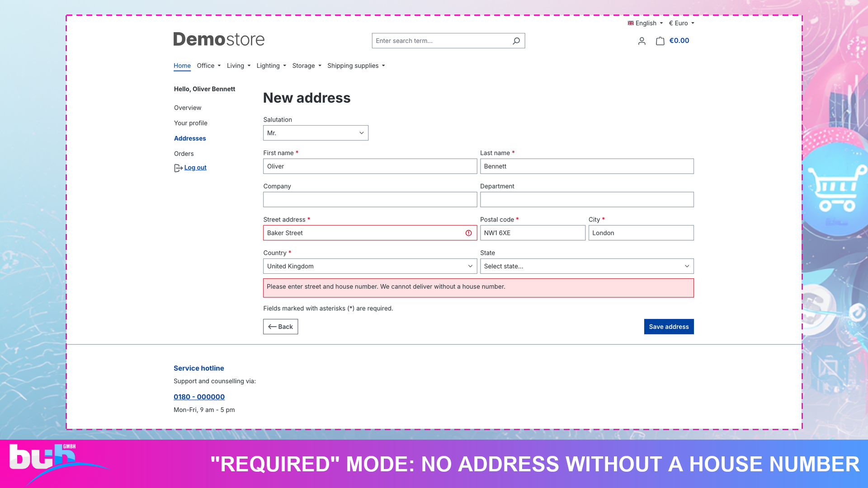
Task: Select Addresses in account sidebar
Action: click(x=190, y=139)
